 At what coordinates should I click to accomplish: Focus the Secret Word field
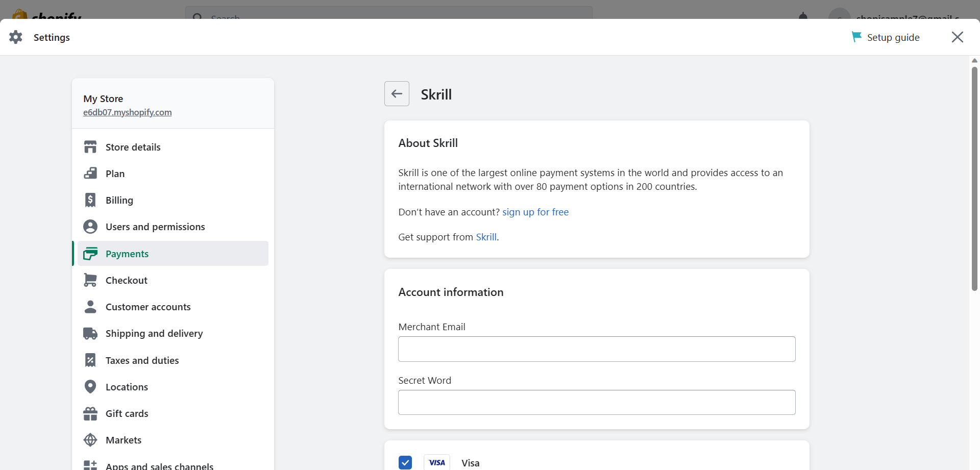click(x=597, y=402)
